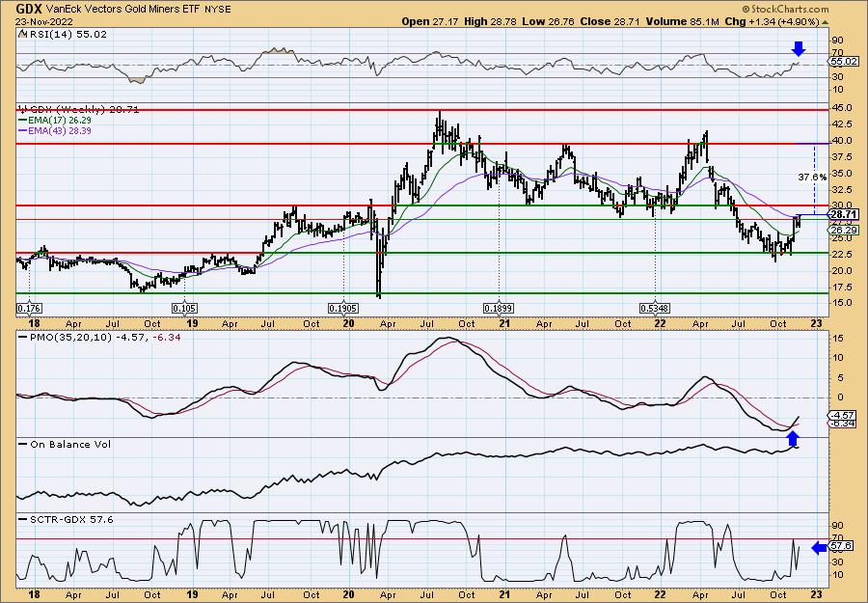The image size is (868, 603).
Task: Click the 37.6% upside target annotation
Action: pyautogui.click(x=812, y=178)
